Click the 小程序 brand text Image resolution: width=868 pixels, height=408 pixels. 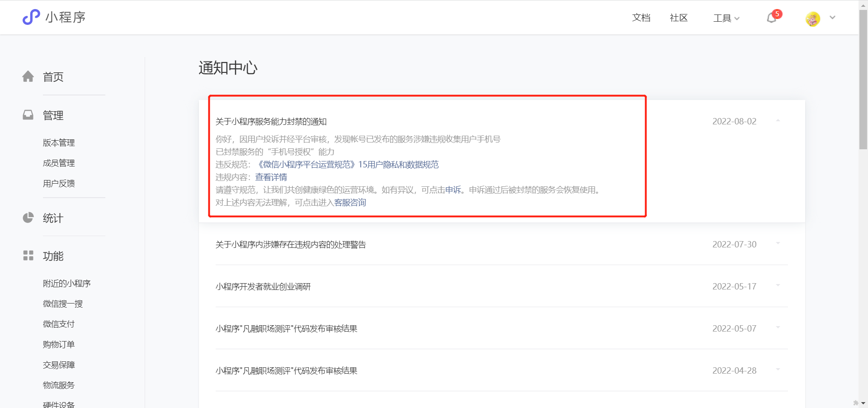pyautogui.click(x=66, y=17)
